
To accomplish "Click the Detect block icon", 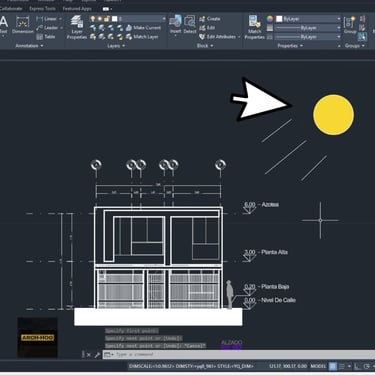I will pyautogui.click(x=190, y=24).
